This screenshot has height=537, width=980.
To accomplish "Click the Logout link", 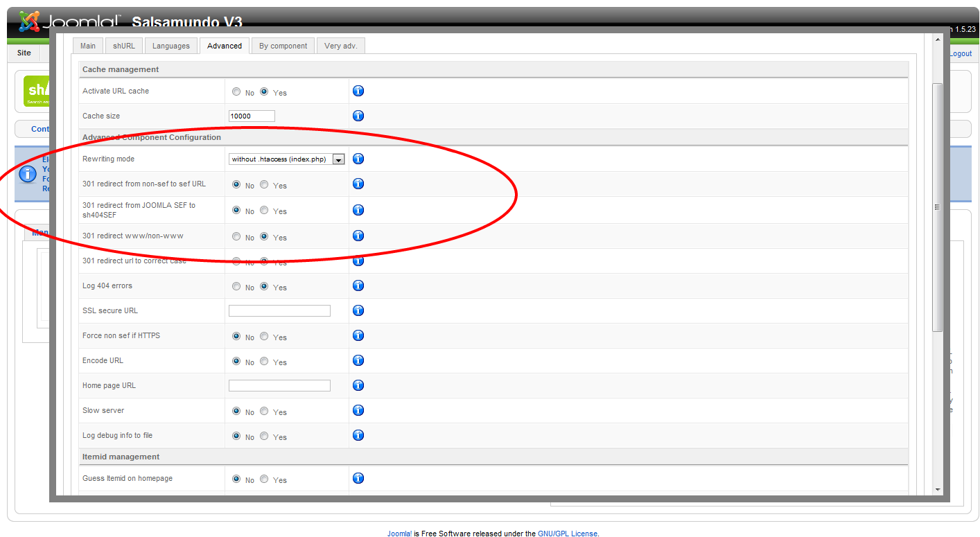I will (961, 53).
